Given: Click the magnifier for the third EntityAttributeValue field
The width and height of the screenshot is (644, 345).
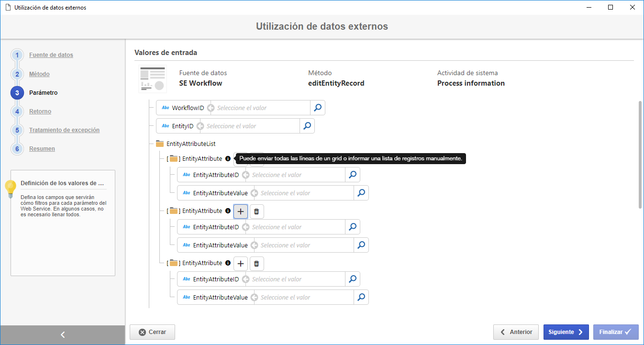Looking at the screenshot, I should [361, 297].
